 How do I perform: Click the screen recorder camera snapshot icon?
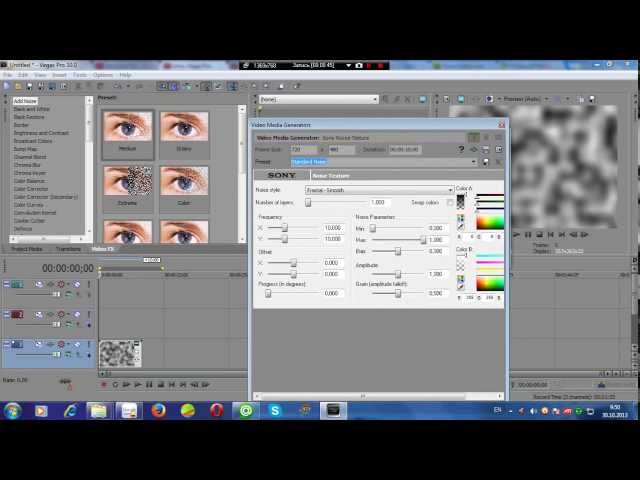359,65
